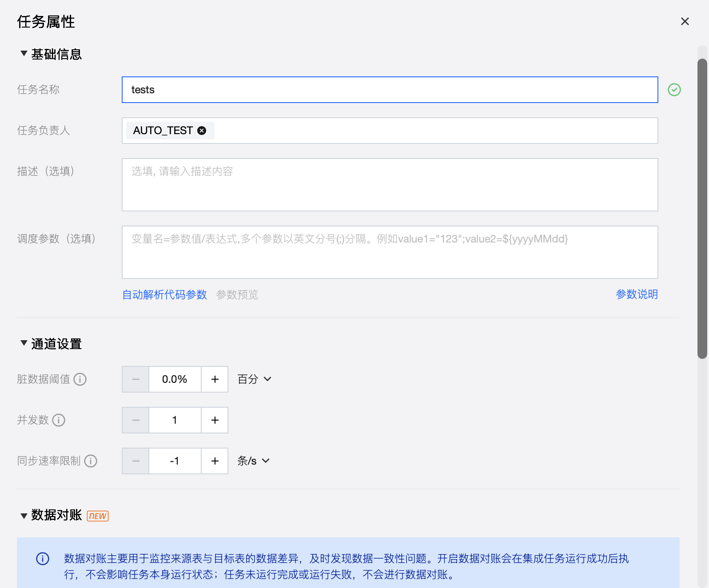The image size is (709, 588).
Task: Click the dirty data threshold info icon
Action: tap(80, 379)
